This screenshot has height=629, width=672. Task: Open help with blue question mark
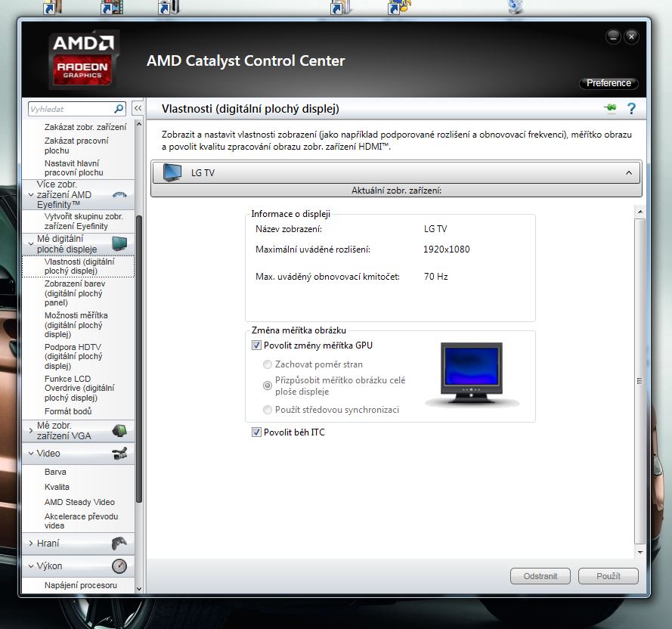coord(631,108)
